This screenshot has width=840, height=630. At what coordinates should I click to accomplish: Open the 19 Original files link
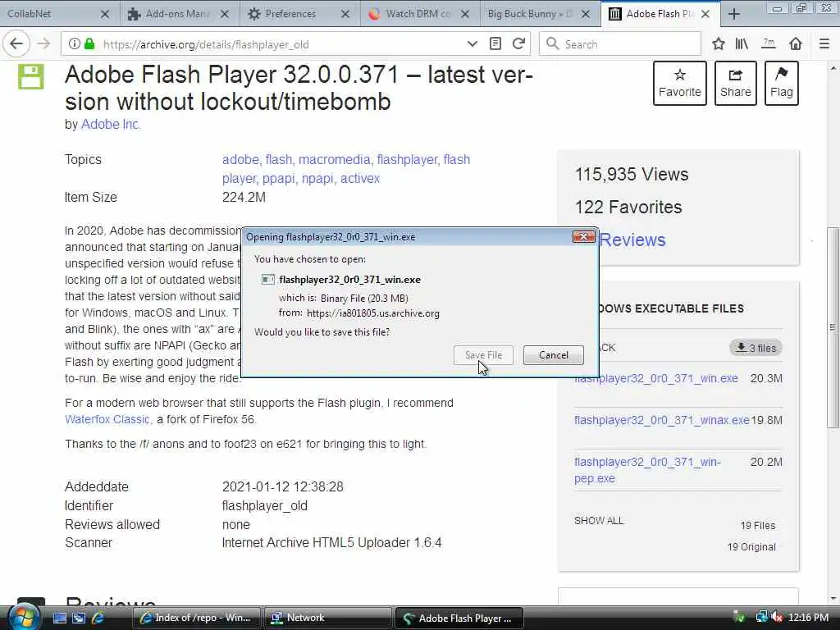[x=751, y=547]
